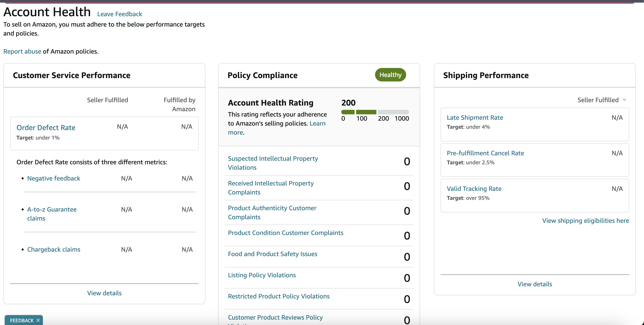The height and width of the screenshot is (325, 644).
Task: Open Late Shipment Rate metric
Action: point(475,117)
